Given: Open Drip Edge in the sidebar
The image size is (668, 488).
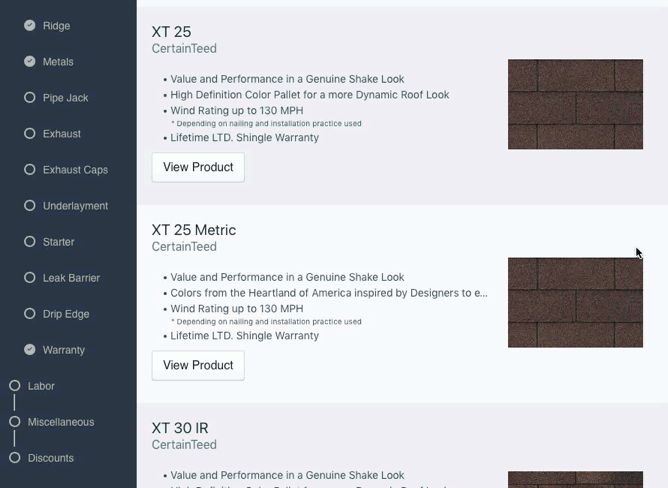Looking at the screenshot, I should [66, 314].
